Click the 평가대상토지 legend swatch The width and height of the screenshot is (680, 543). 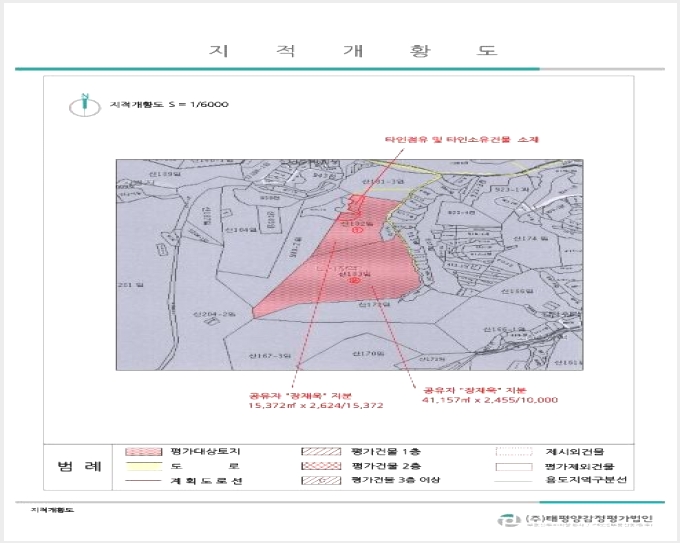(x=144, y=451)
